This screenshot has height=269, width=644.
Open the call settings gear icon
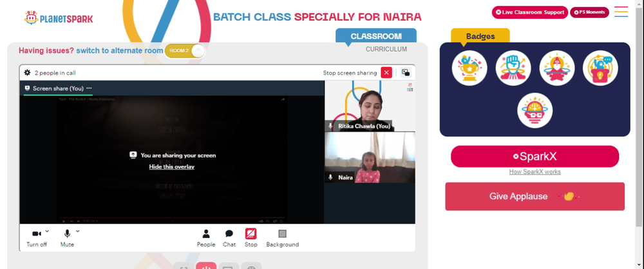[27, 73]
